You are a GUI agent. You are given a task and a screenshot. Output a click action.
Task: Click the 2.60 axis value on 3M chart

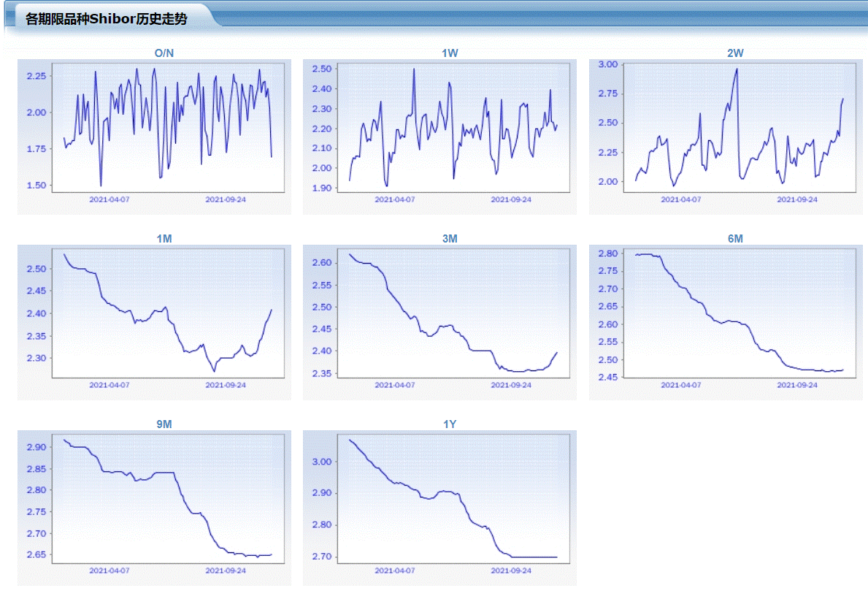click(322, 262)
